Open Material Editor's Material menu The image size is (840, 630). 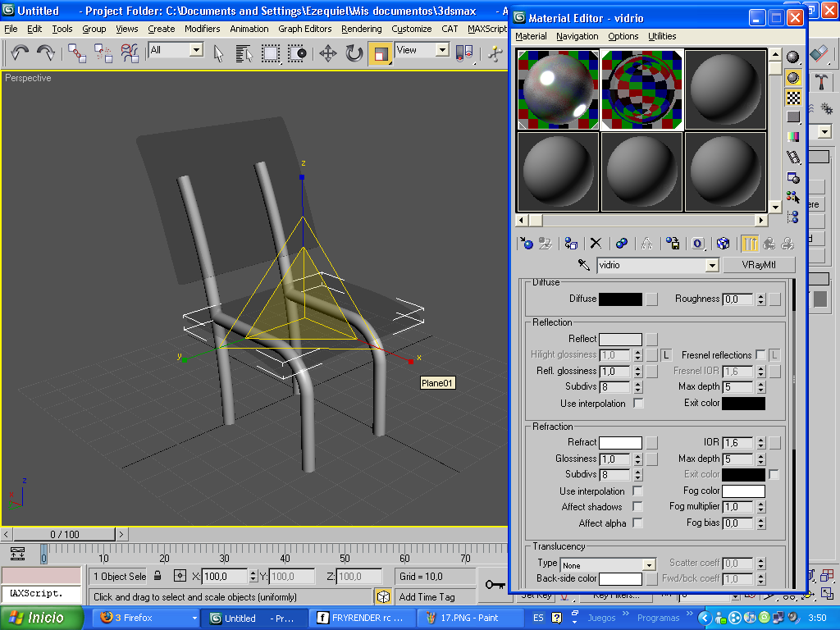531,36
